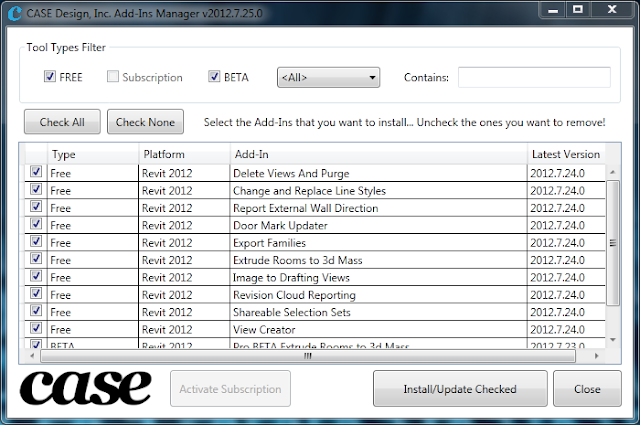Select the Report External Wall Direction text
The width and height of the screenshot is (640, 425).
click(x=305, y=208)
